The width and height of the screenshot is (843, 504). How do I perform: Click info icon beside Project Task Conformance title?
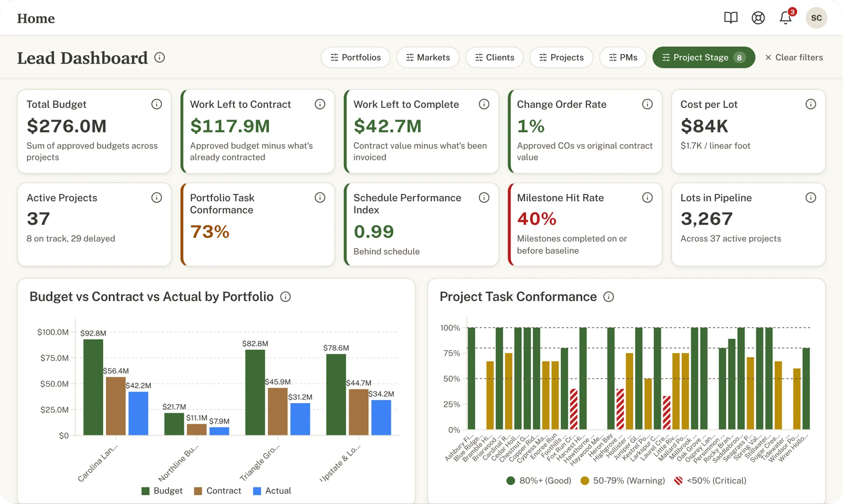(x=609, y=297)
